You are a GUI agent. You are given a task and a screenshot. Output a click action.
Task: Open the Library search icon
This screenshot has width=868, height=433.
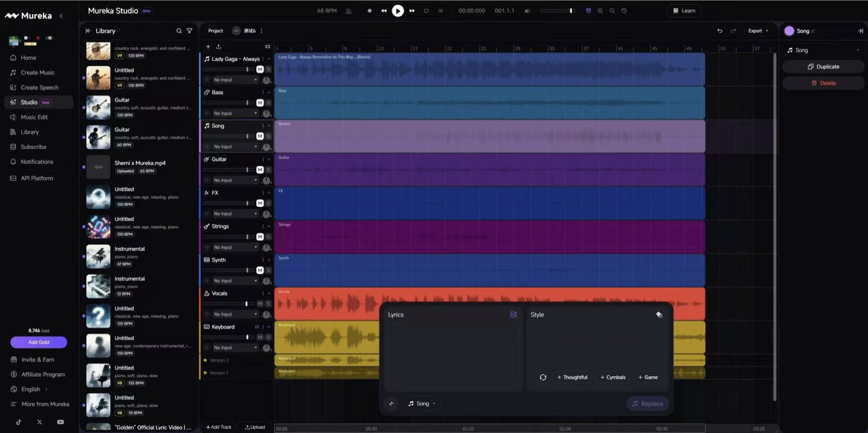[x=179, y=31]
